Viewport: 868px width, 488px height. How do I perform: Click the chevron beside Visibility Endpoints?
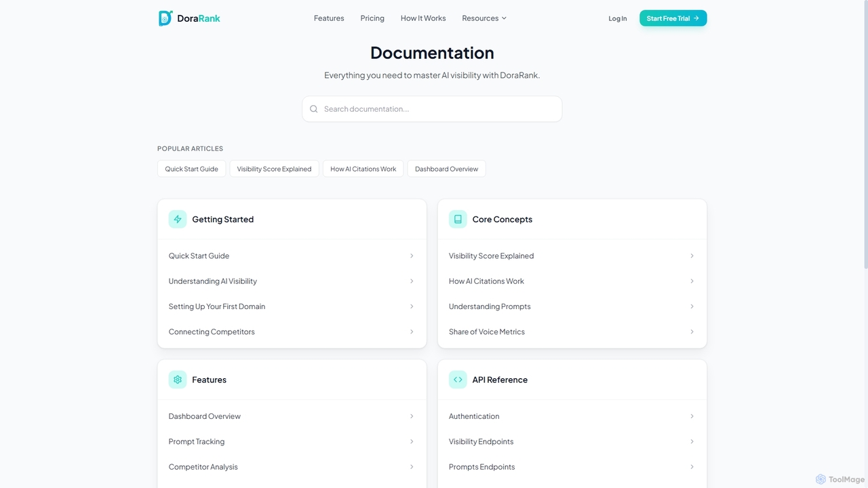tap(692, 442)
